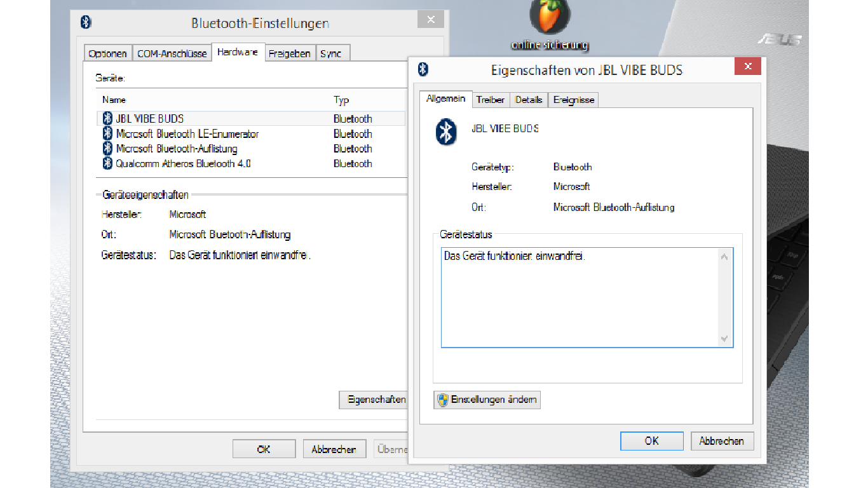Select Qualcomm Atheros Bluetooth 4.0 row

click(252, 163)
